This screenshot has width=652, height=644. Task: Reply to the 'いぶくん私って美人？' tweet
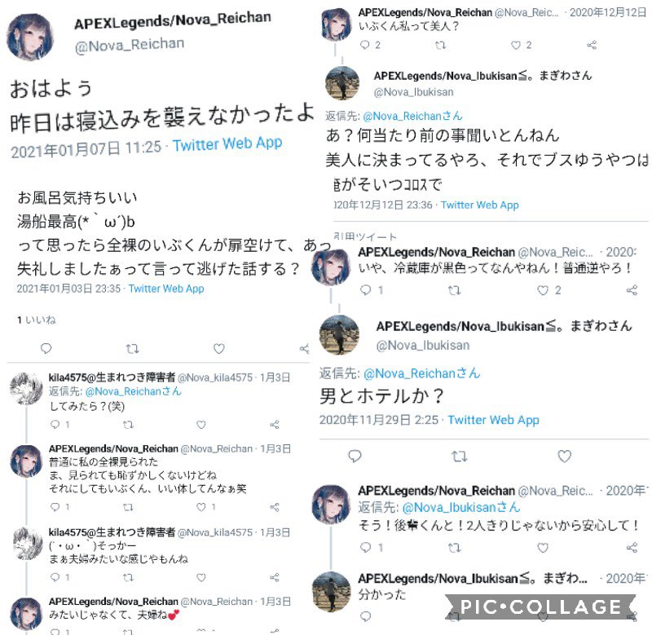(x=364, y=45)
